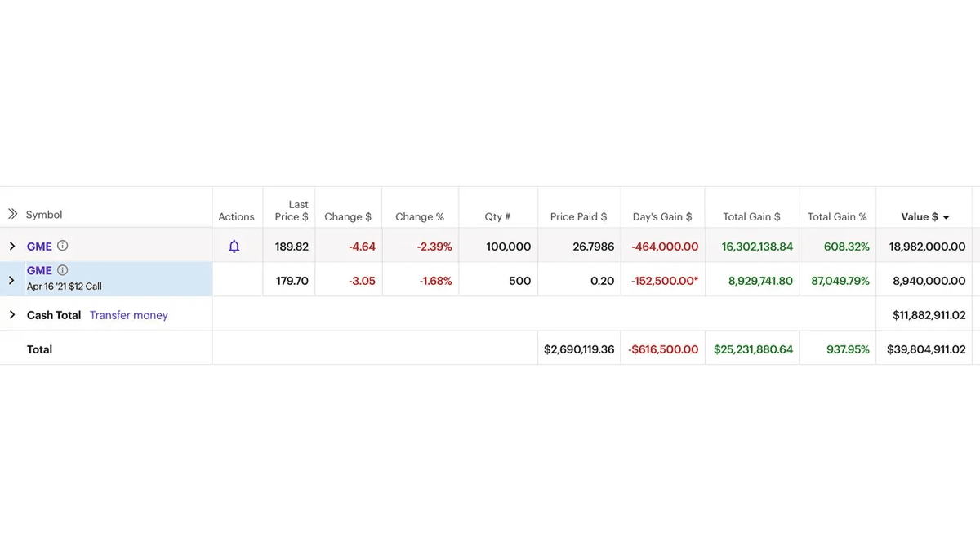Click info icon beside GME call option
Screen dimensions: 980x551
[x=63, y=270]
